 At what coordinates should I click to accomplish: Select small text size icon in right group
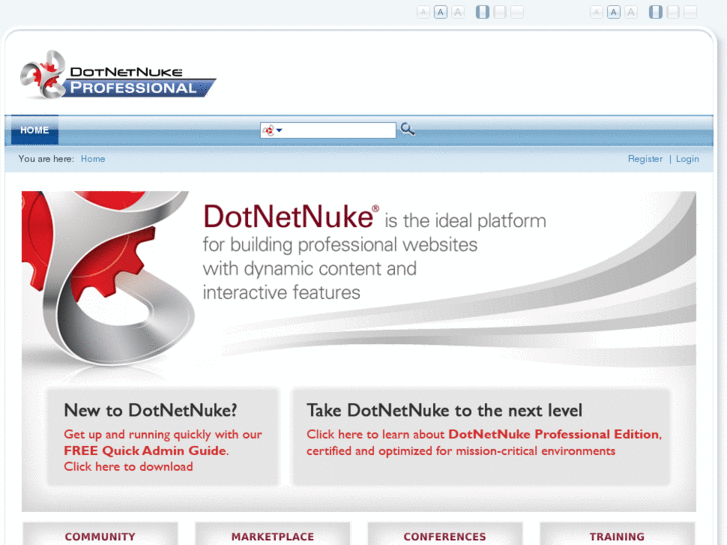pyautogui.click(x=596, y=12)
